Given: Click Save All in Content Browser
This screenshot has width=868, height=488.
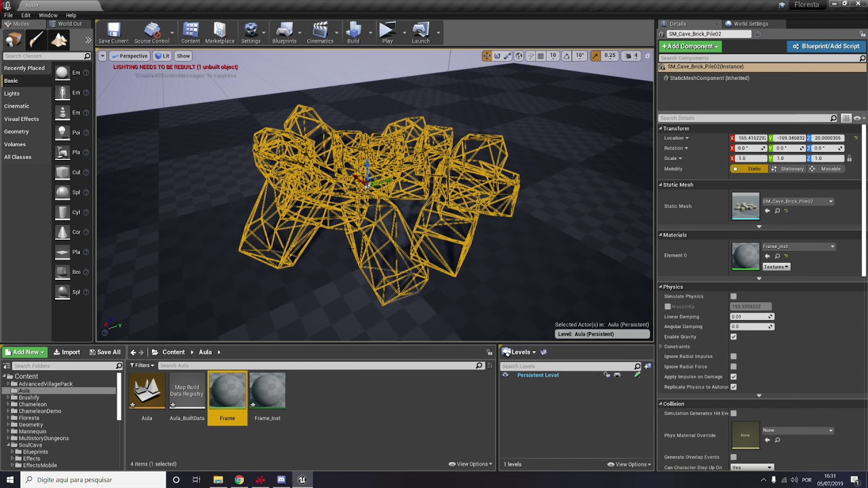Looking at the screenshot, I should coord(104,352).
